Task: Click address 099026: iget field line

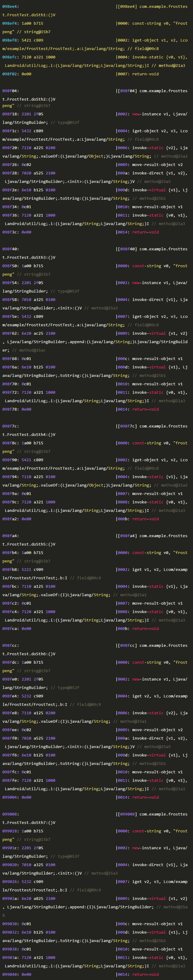Action: [x=11, y=881]
